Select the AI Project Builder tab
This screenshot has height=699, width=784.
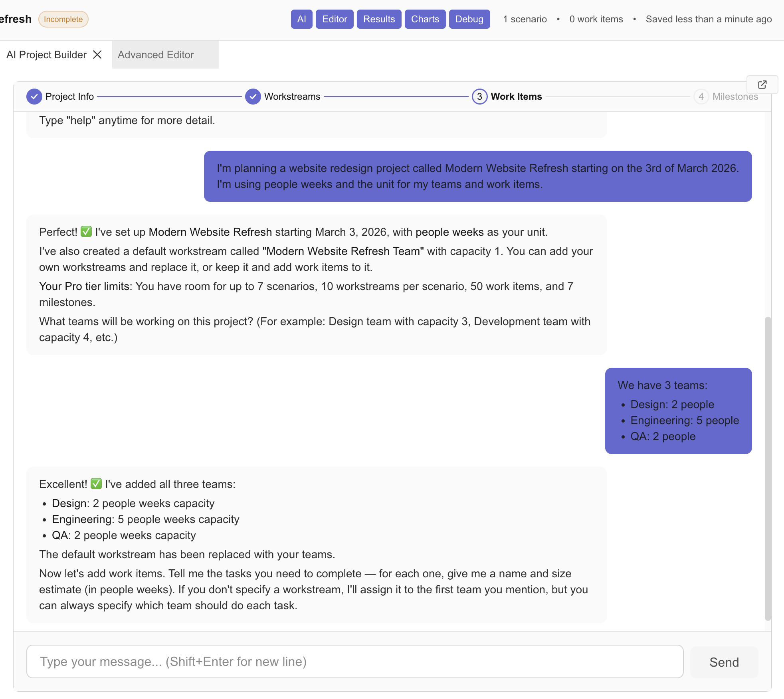point(46,55)
